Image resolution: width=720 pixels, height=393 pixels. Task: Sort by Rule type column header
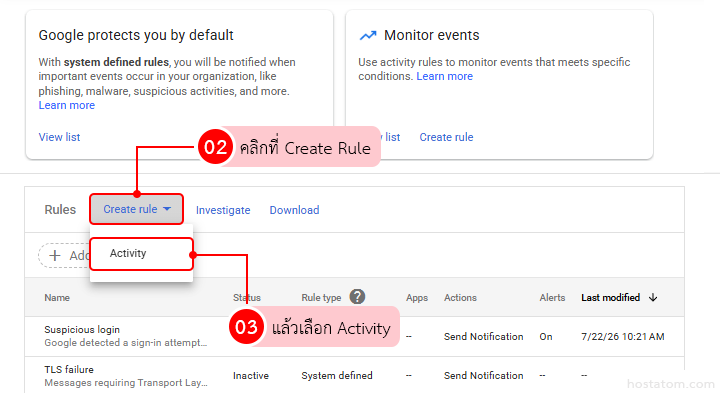[x=321, y=298]
